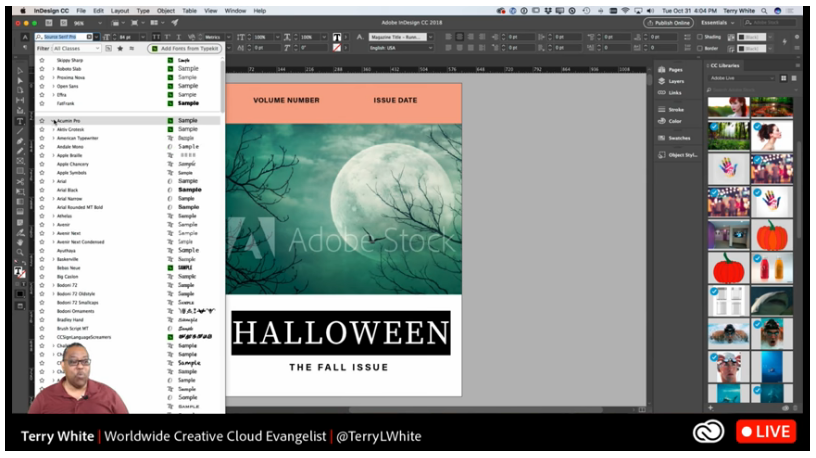Open the All Classes filter dropdown
The image size is (816, 458).
pyautogui.click(x=79, y=48)
